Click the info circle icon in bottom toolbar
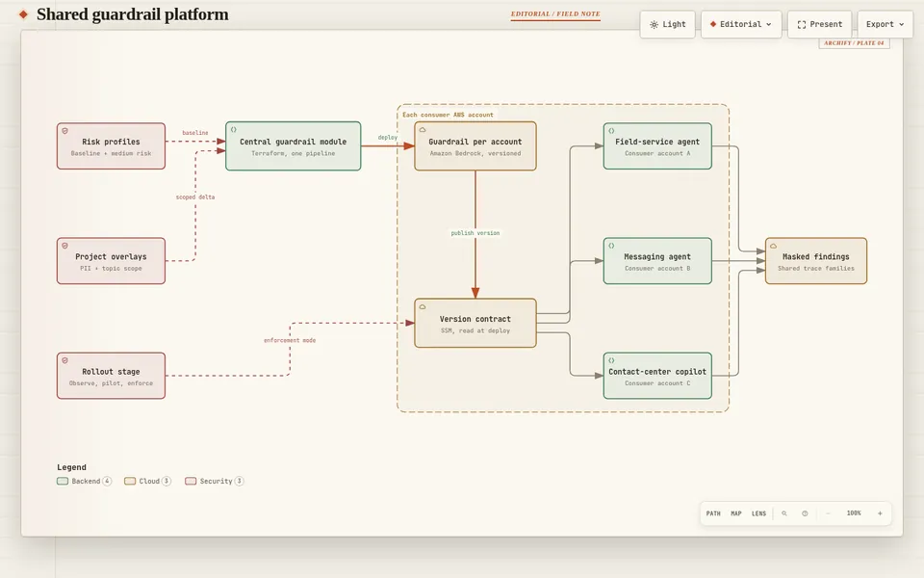The image size is (924, 578). (x=805, y=513)
